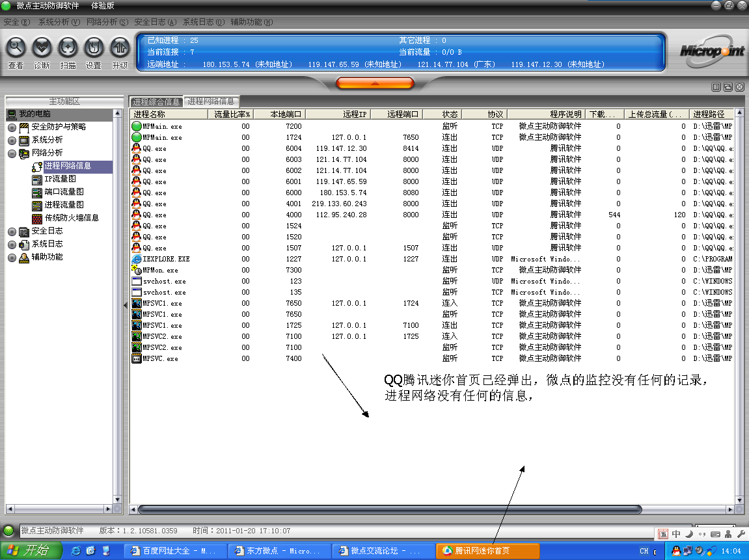Switch to 微点交流论坛 taskbar window
The width and height of the screenshot is (749, 560).
383,551
